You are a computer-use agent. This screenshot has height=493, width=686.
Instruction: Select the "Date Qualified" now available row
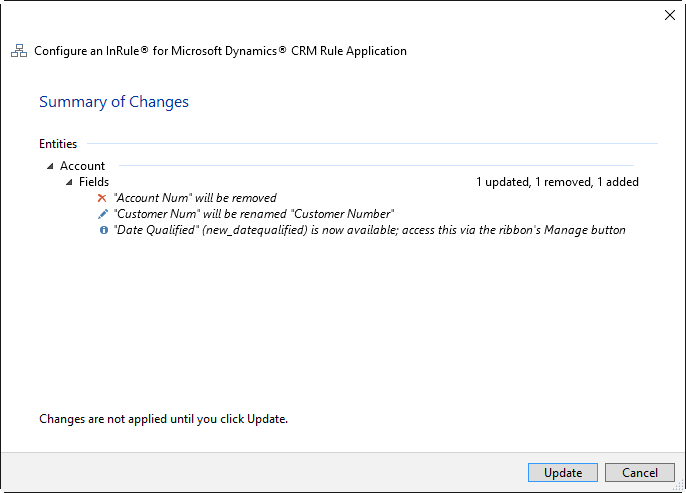click(369, 230)
